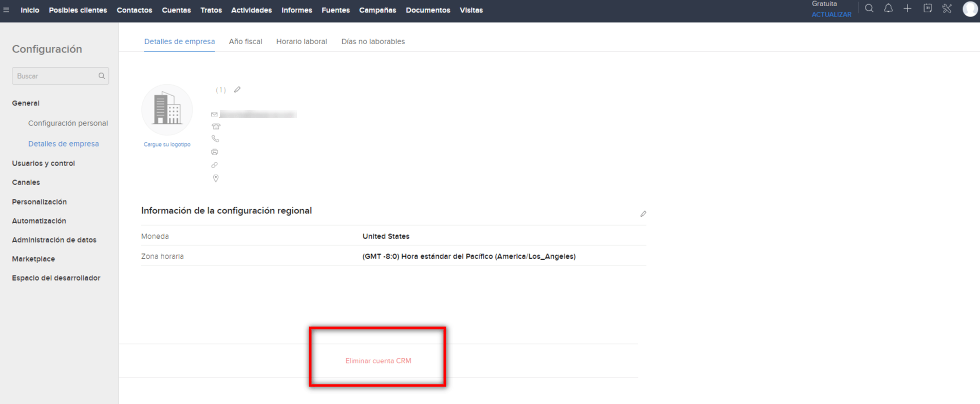Expand Canales section
This screenshot has width=980, height=404.
[x=26, y=182]
